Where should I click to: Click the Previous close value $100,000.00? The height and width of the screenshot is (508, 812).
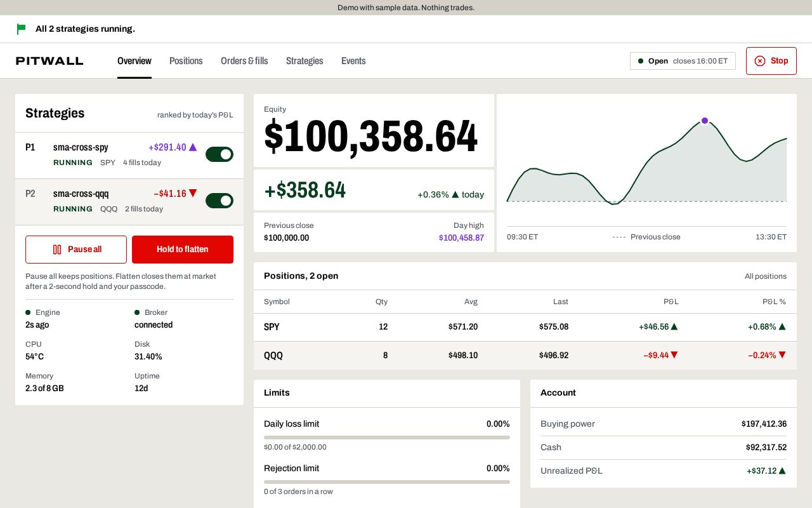pos(287,238)
